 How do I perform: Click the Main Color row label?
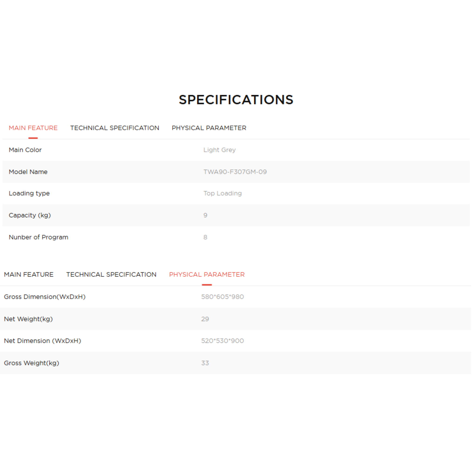coord(25,150)
